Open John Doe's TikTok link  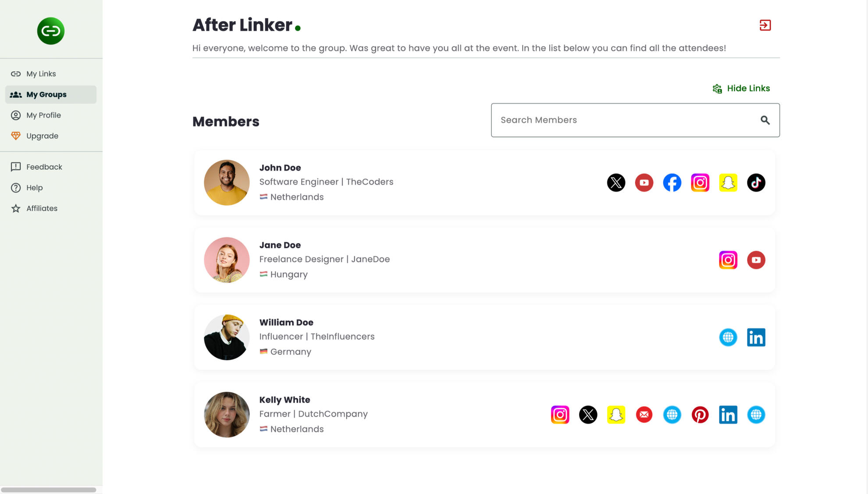(x=756, y=183)
